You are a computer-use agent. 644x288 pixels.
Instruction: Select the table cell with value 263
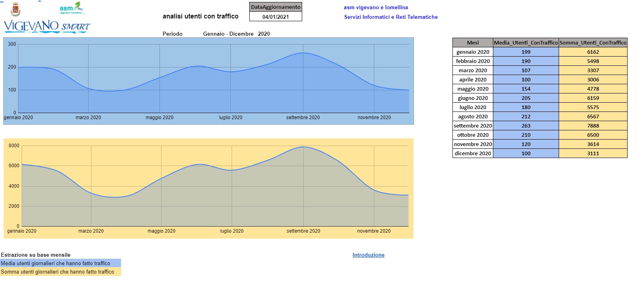click(526, 126)
